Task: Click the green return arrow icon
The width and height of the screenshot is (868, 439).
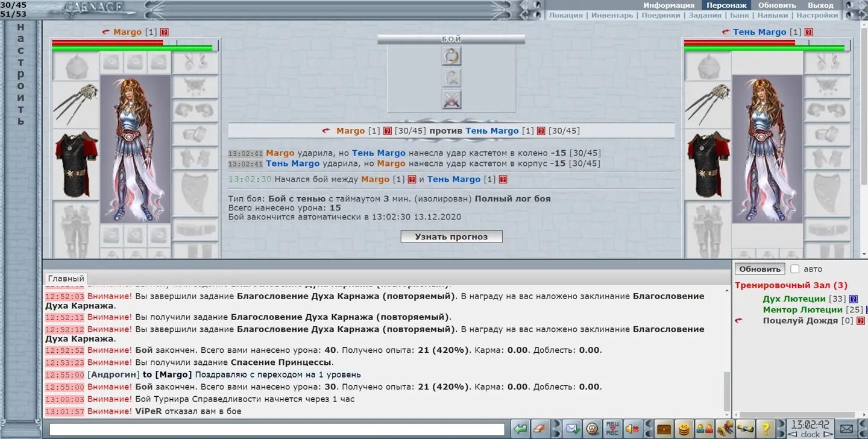Action: (x=520, y=429)
